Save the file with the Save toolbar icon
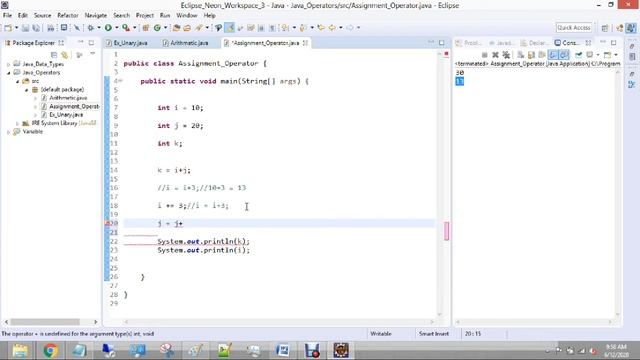Image resolution: width=640 pixels, height=360 pixels. 25,28
